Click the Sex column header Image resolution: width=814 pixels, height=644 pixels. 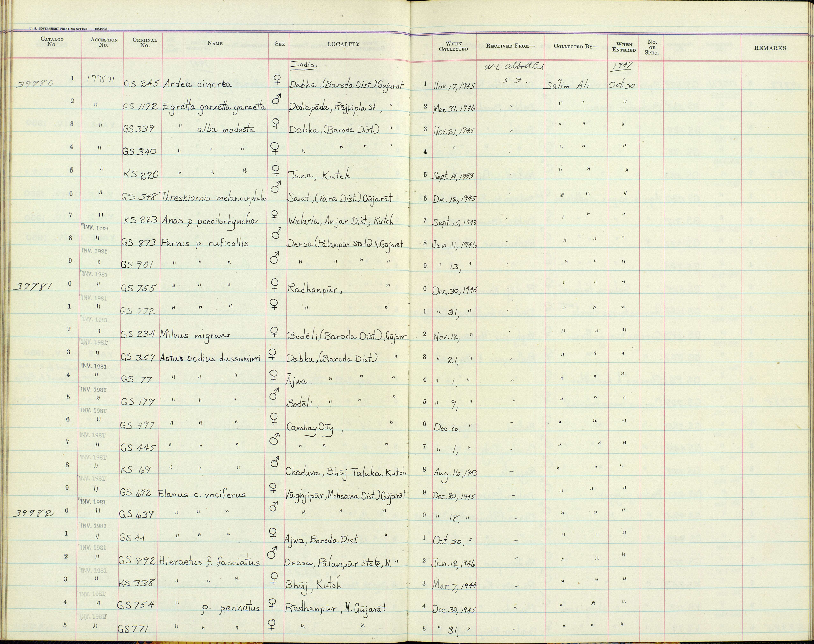tap(280, 44)
